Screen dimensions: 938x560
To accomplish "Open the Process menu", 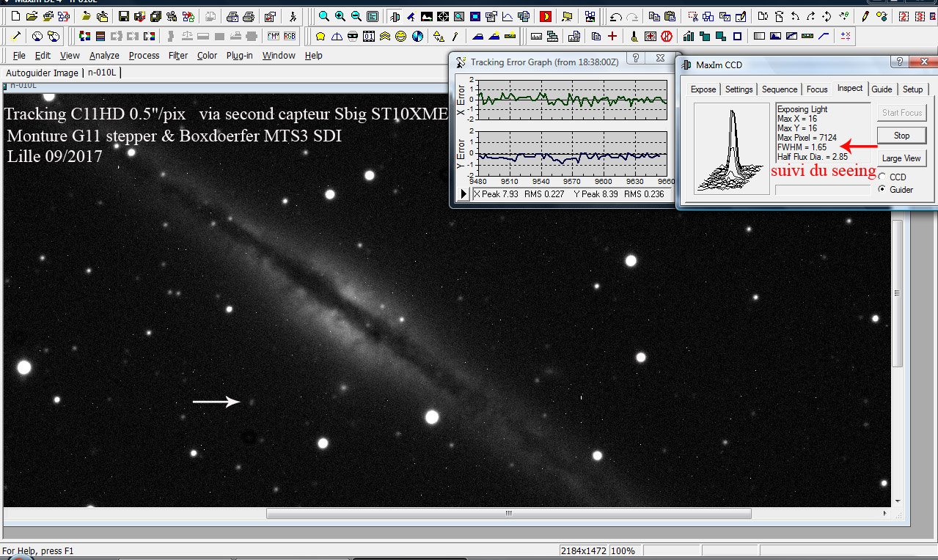I will [144, 56].
